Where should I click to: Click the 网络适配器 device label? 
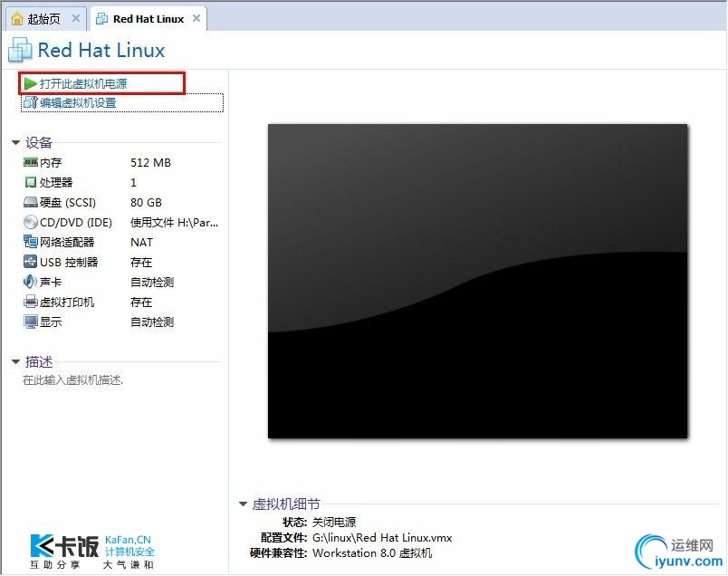coord(67,242)
